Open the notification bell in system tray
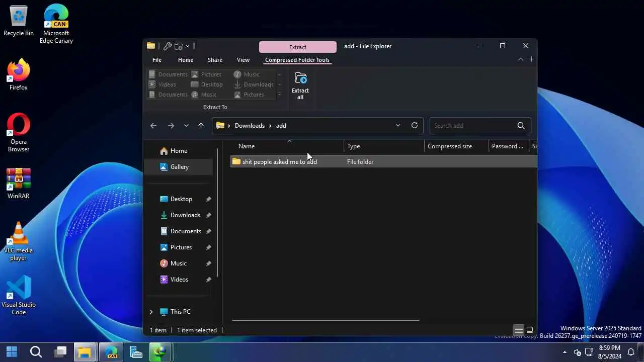This screenshot has height=362, width=644. [x=630, y=352]
